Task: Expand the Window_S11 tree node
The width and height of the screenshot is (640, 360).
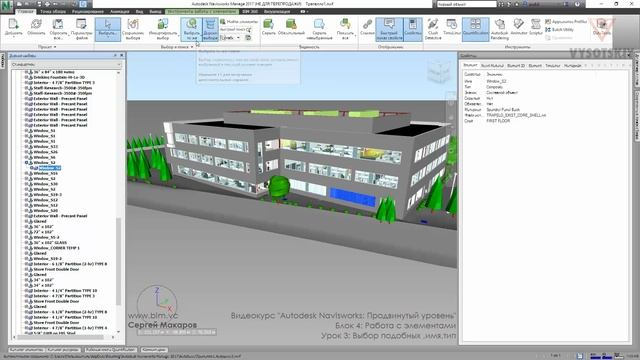Action: click(26, 147)
